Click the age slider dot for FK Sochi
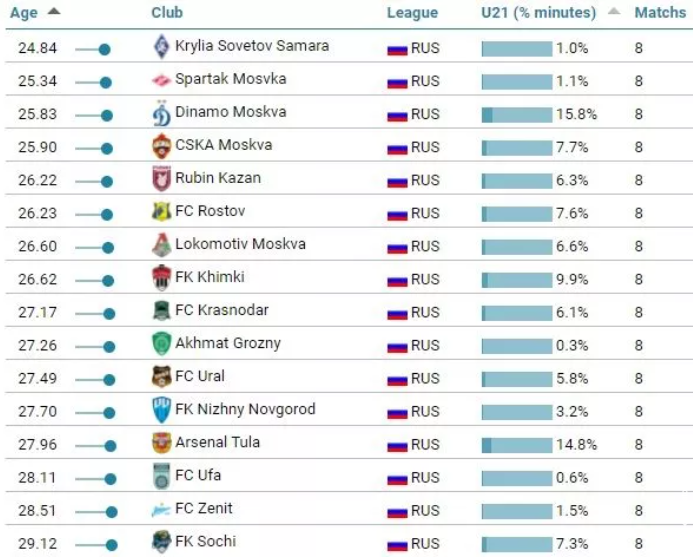Image resolution: width=693 pixels, height=558 pixels. point(111,544)
